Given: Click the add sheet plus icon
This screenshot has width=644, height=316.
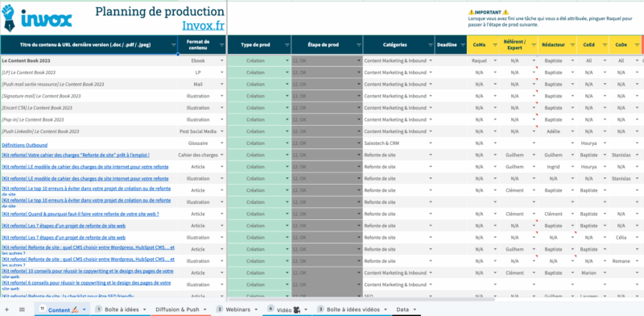Looking at the screenshot, I should pos(6,310).
